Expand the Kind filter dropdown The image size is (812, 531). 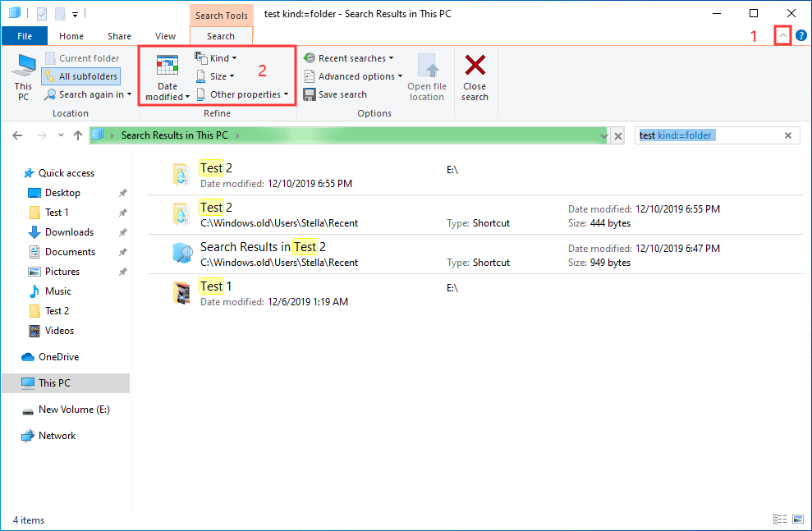coord(216,58)
